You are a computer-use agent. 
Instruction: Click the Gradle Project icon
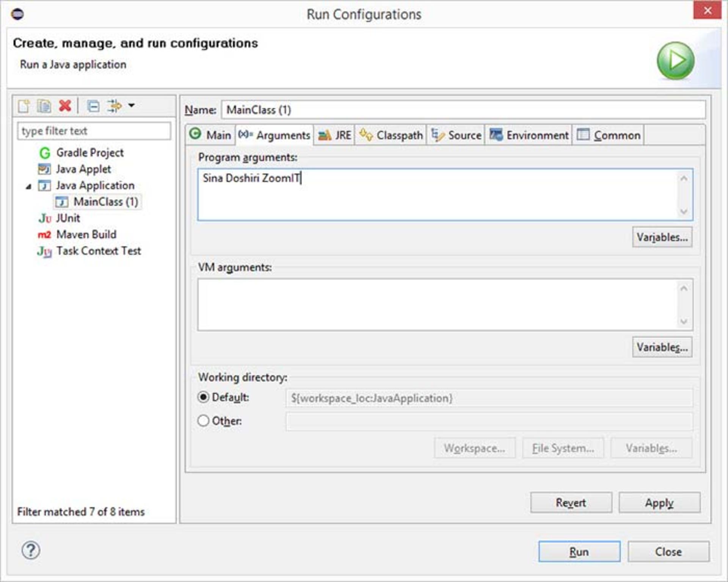(x=45, y=153)
